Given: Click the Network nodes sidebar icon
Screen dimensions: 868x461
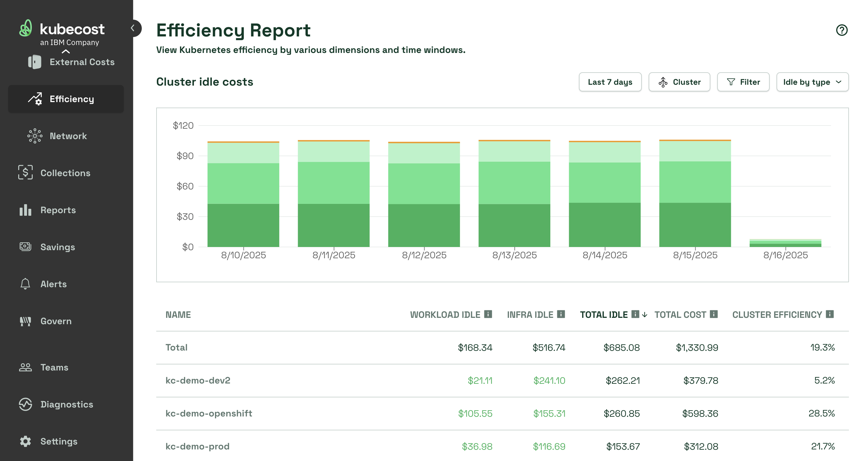Looking at the screenshot, I should (x=35, y=136).
